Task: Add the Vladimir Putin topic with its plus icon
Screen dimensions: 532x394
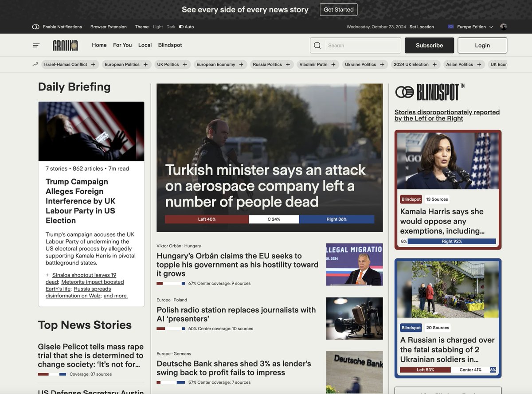Action: click(x=333, y=64)
